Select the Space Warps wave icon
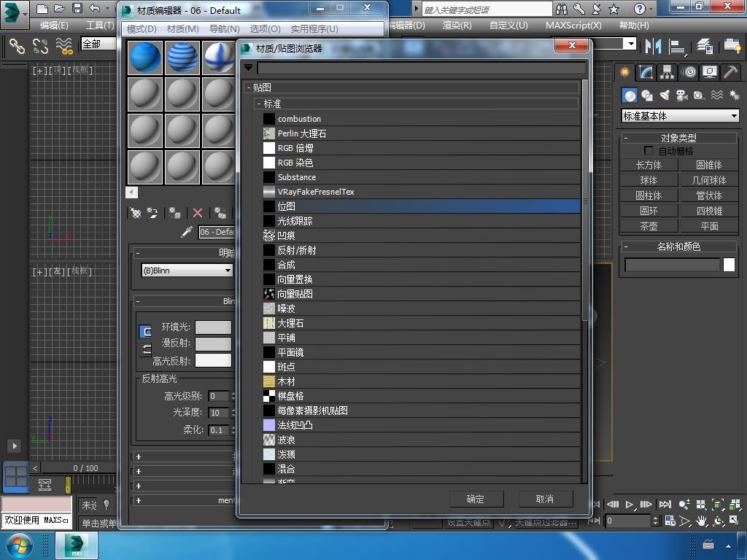The height and width of the screenshot is (560, 747). pos(717,96)
